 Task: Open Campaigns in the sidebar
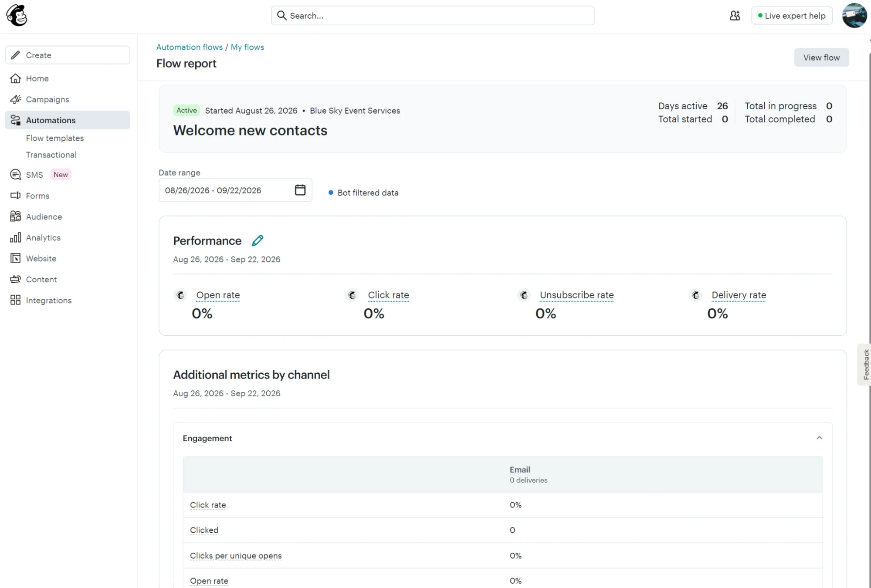point(68,99)
